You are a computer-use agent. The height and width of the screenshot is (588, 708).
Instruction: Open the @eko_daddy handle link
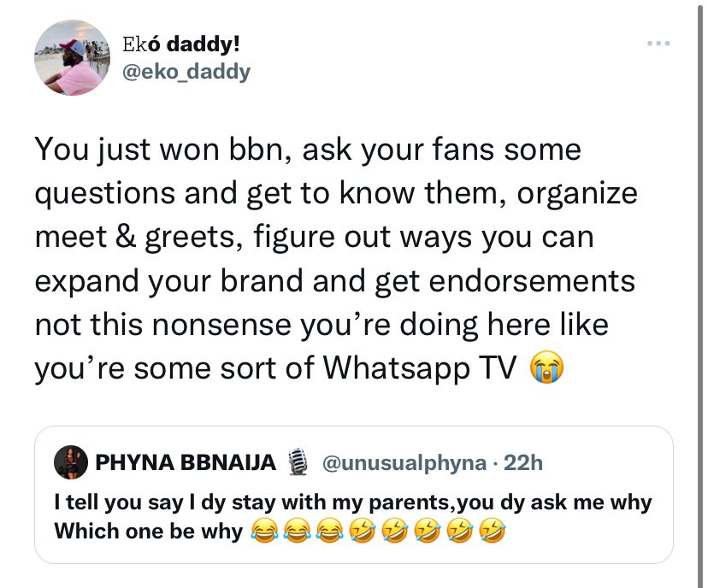tap(186, 72)
